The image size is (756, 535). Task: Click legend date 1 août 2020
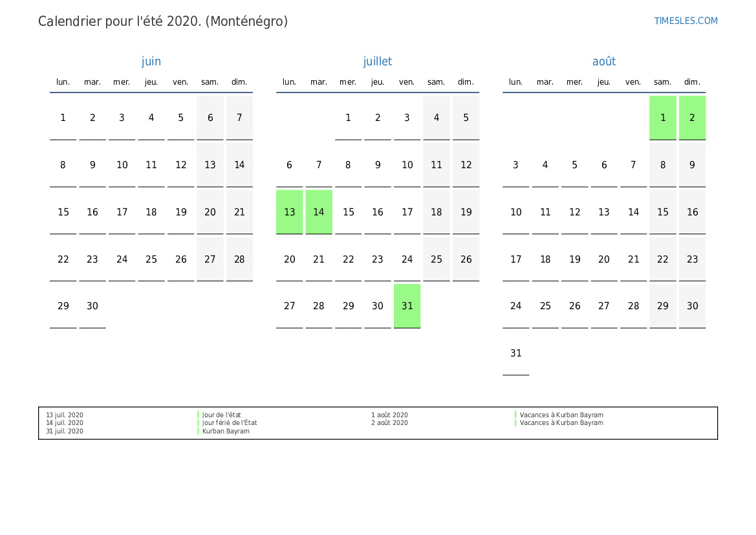(x=389, y=415)
